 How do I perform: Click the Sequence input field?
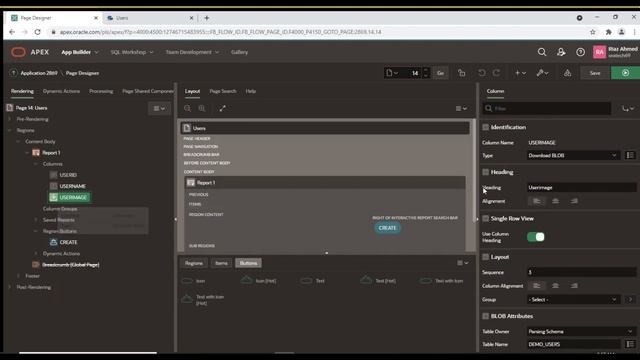(x=581, y=272)
